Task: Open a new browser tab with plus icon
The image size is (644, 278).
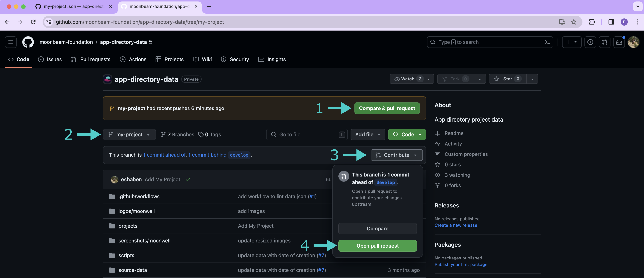Action: click(x=209, y=6)
